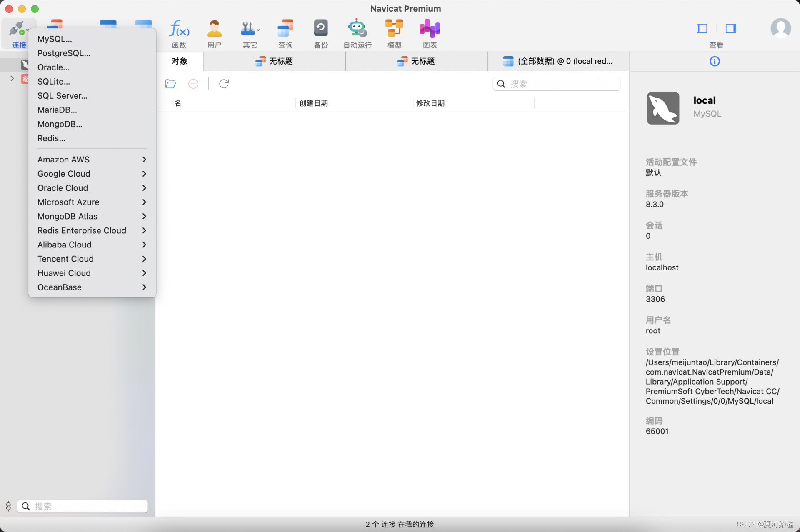Screen dimensions: 800x532
Task: Toggle the right information pane view button
Action: coord(731,28)
